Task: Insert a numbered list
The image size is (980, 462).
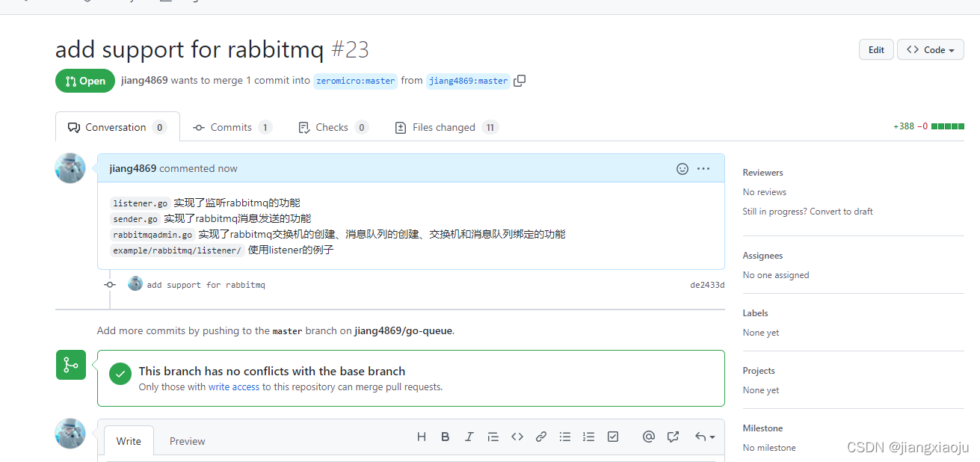Action: pyautogui.click(x=589, y=437)
